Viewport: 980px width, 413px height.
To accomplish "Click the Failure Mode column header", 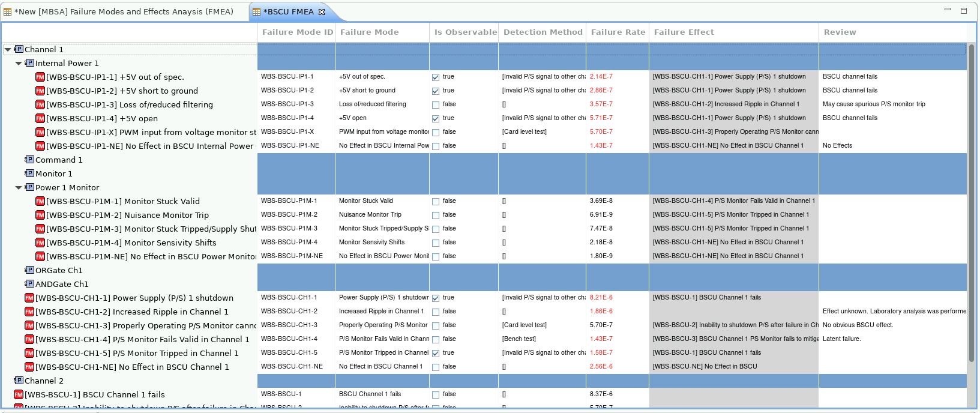I will click(x=382, y=32).
